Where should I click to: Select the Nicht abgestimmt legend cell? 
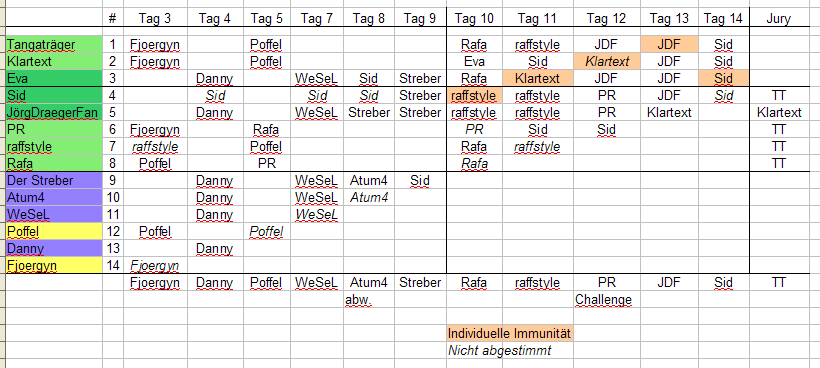[510, 350]
